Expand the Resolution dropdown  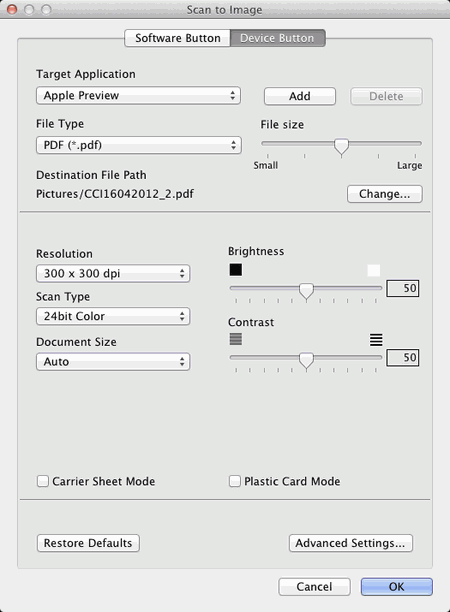[x=113, y=273]
